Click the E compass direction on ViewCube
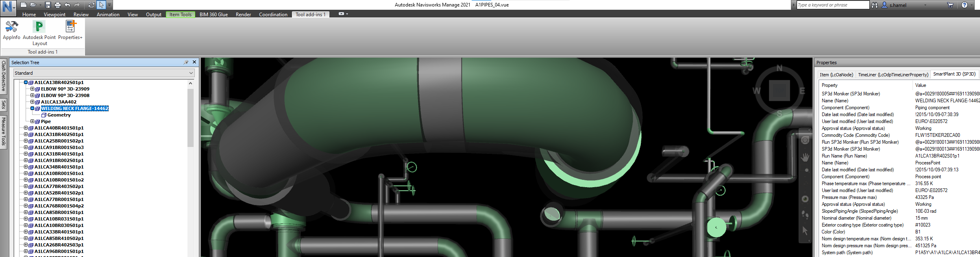Viewport: 980px width, 257px height. [802, 91]
